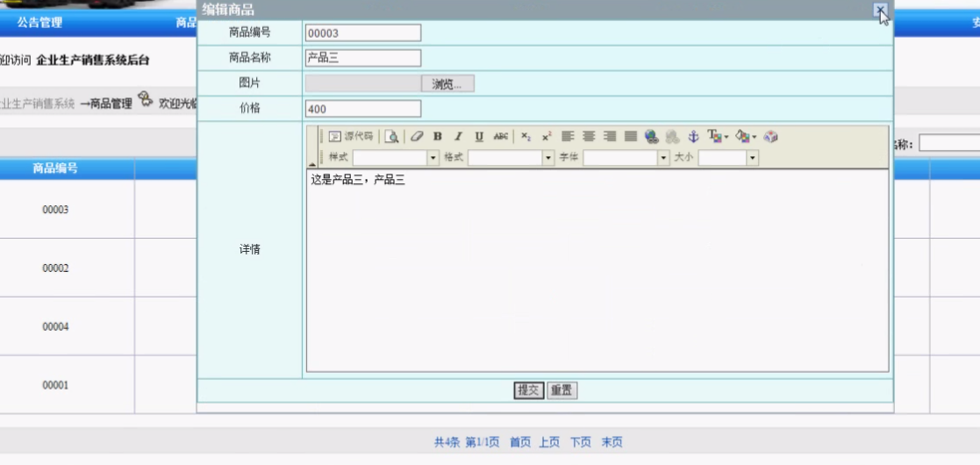
Task: Click the 商品管理 breadcrumb text
Action: pyautogui.click(x=111, y=104)
